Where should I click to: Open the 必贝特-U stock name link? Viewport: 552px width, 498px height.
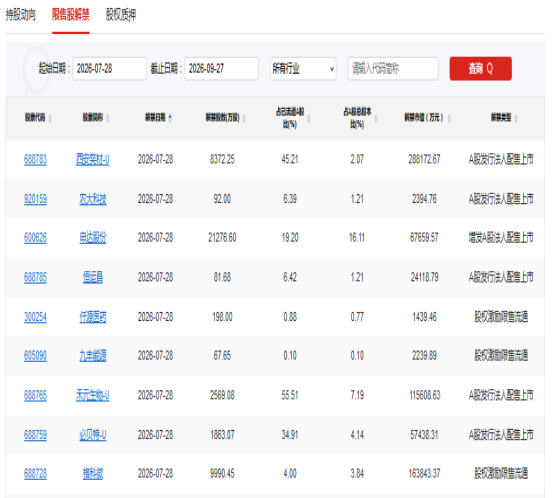(93, 435)
